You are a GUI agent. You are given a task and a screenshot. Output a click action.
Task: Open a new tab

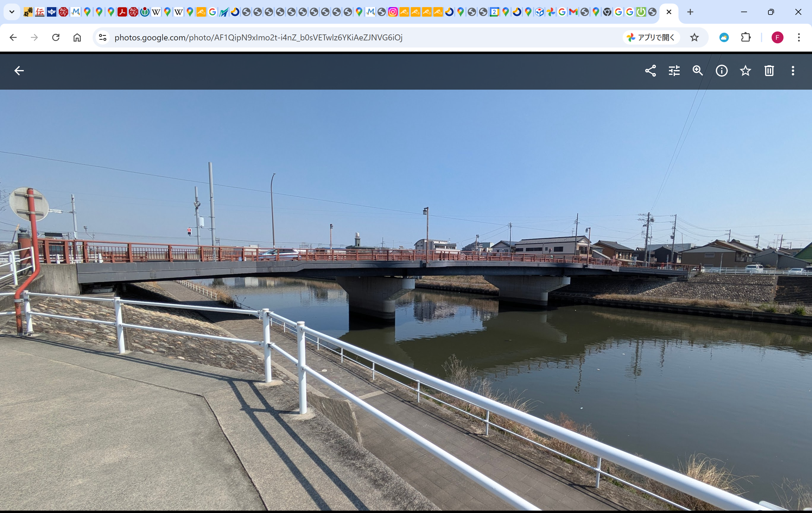pos(690,12)
